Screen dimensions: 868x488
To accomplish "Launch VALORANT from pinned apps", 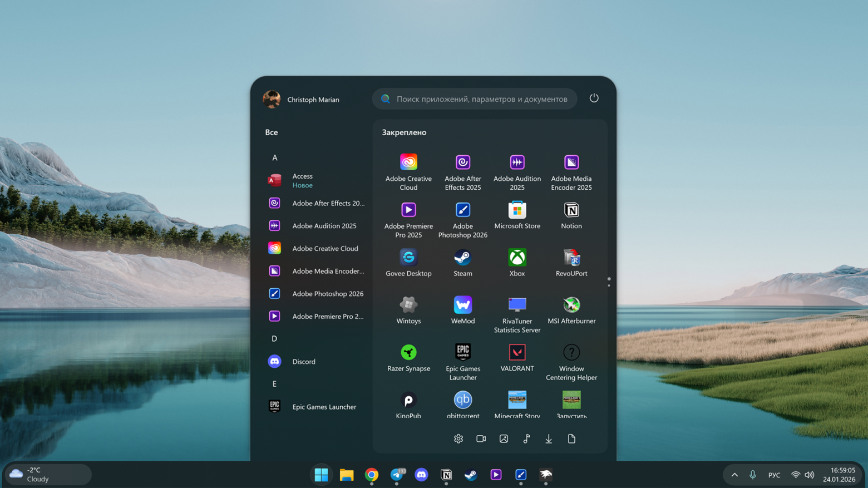I will (x=517, y=358).
